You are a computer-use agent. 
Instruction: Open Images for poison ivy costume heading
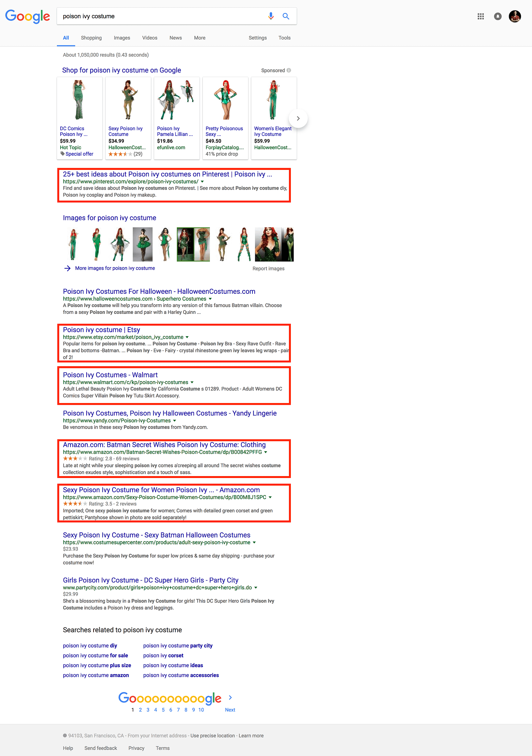(110, 218)
